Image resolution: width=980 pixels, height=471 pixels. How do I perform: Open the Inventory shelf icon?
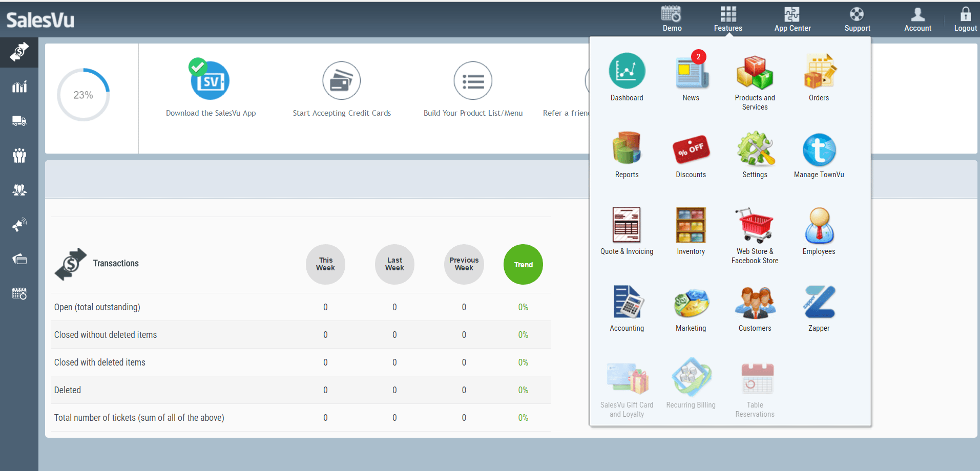click(x=691, y=225)
